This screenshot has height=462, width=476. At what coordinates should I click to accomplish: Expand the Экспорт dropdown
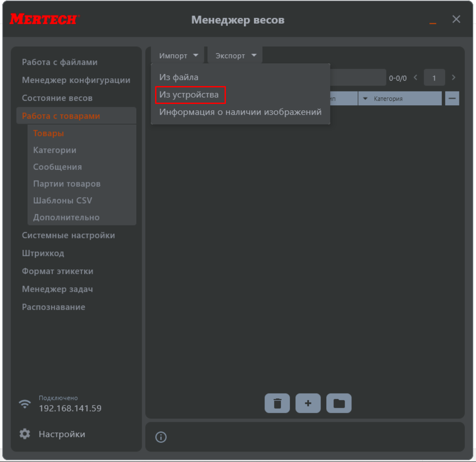click(235, 56)
